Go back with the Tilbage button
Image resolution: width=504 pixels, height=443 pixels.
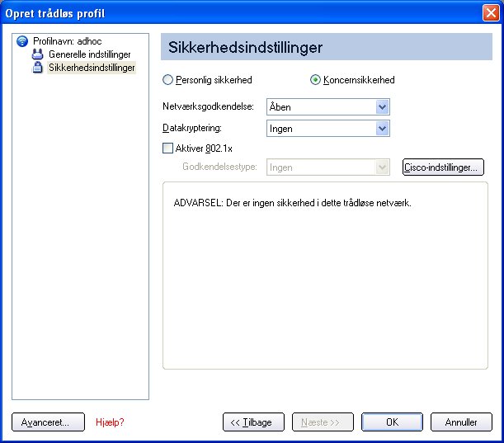[253, 422]
